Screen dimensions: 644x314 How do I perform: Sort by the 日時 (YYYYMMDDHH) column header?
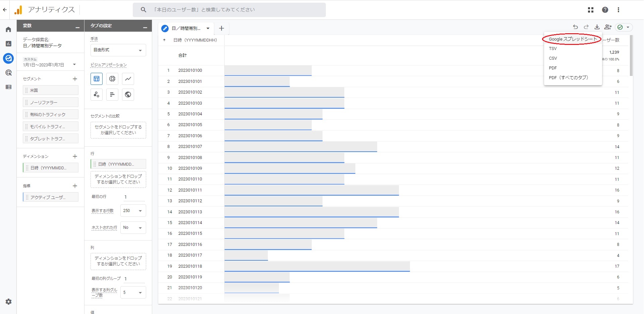click(195, 40)
